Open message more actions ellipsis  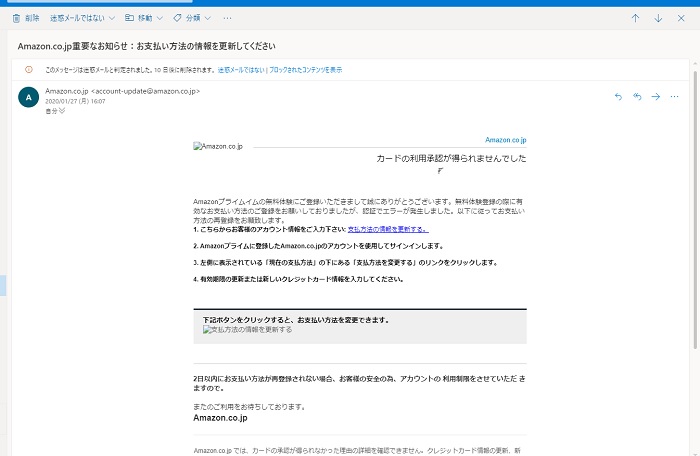tap(674, 96)
